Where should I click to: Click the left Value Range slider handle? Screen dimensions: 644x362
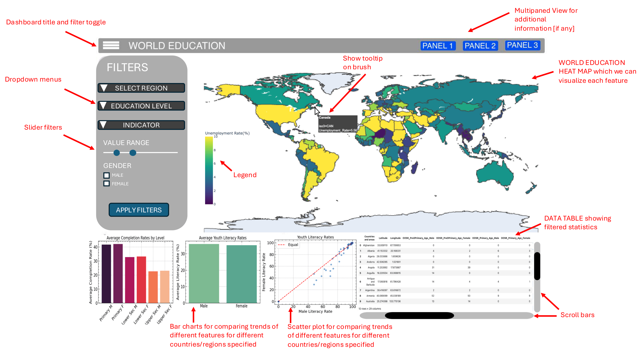pos(116,153)
